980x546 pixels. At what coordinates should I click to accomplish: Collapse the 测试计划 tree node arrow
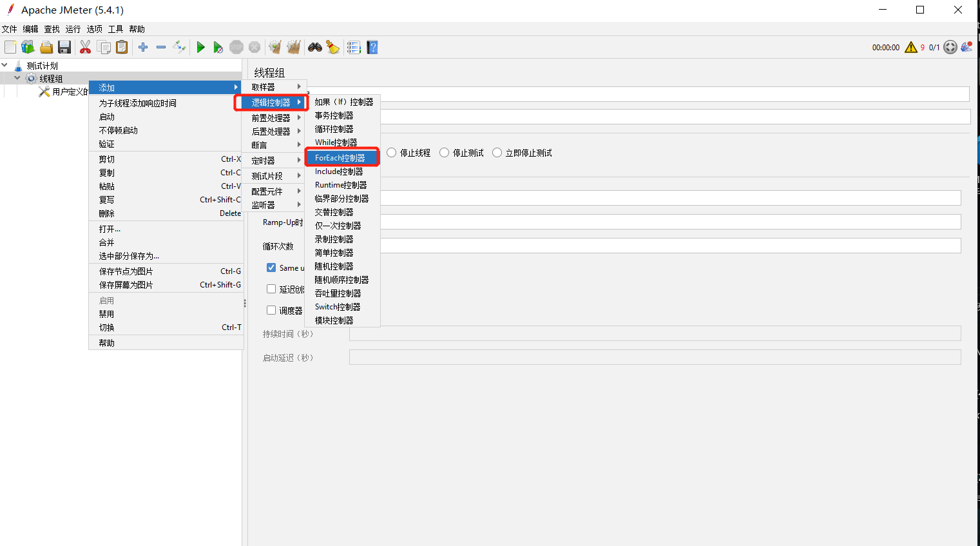(5, 65)
